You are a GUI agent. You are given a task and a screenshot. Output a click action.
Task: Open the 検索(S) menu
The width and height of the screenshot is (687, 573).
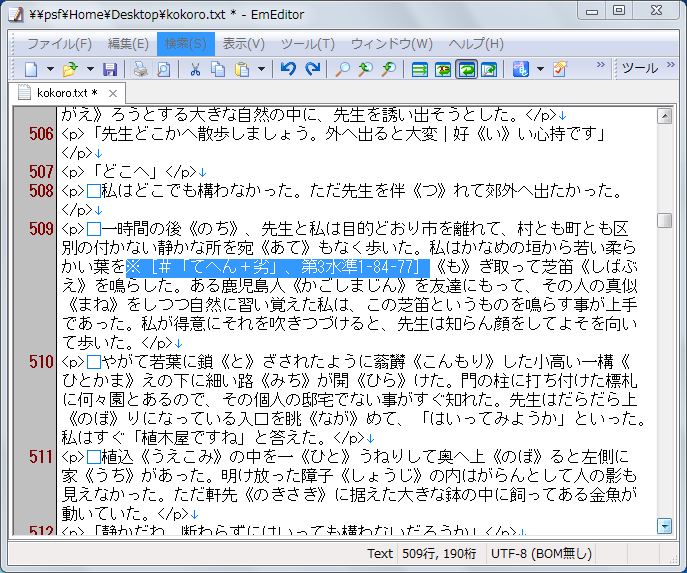click(186, 44)
